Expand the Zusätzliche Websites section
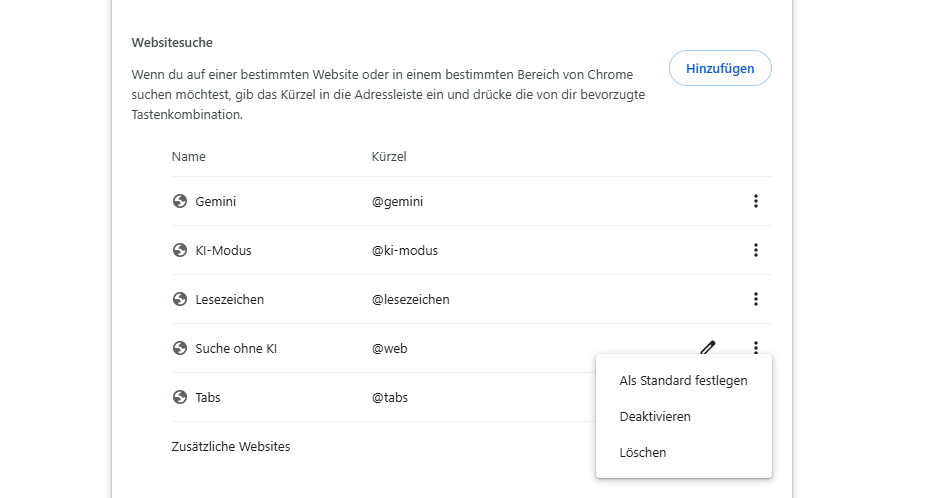 231,446
